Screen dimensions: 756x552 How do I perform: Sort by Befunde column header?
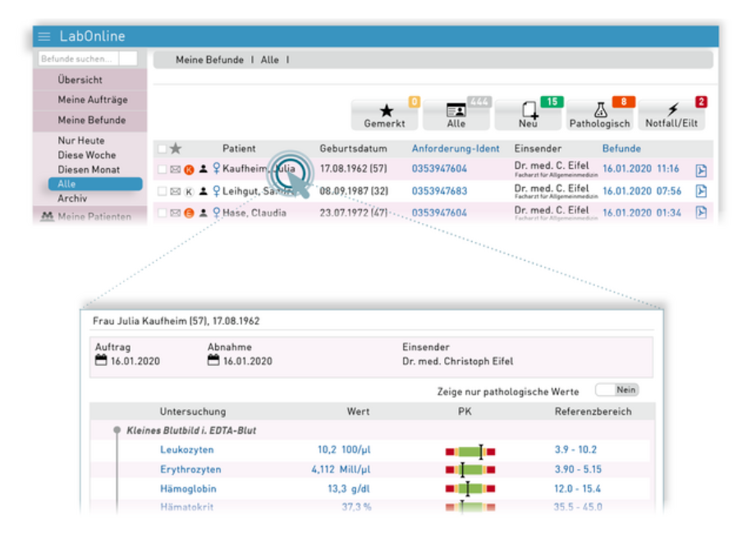coord(621,148)
